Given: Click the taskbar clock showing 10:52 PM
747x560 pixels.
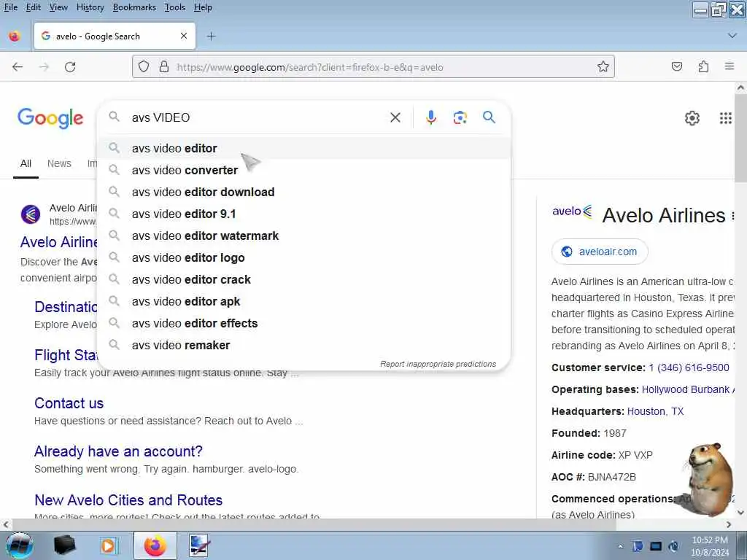Looking at the screenshot, I should [x=710, y=546].
